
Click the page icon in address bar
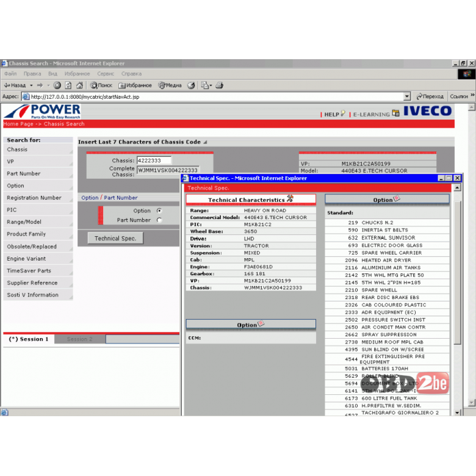tap(26, 96)
